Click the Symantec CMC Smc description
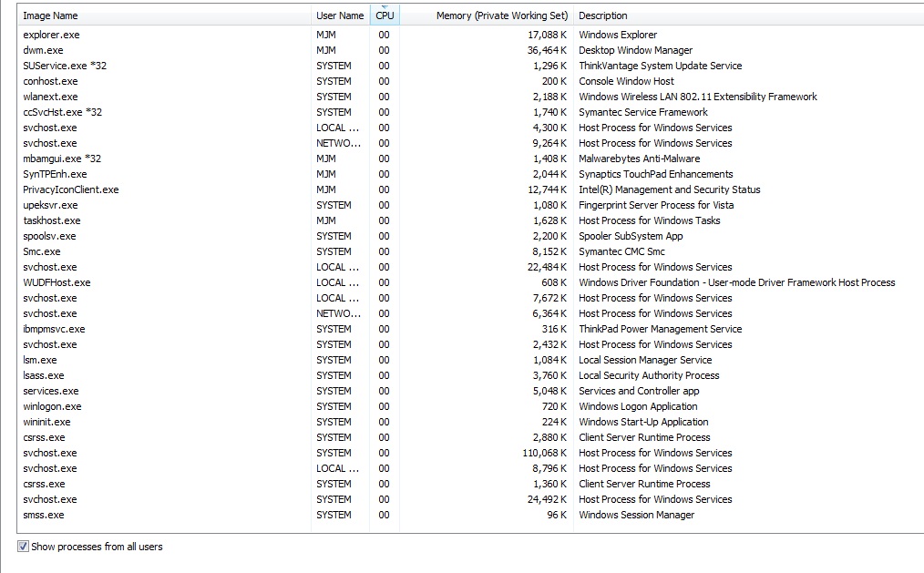The width and height of the screenshot is (924, 573). 621,252
